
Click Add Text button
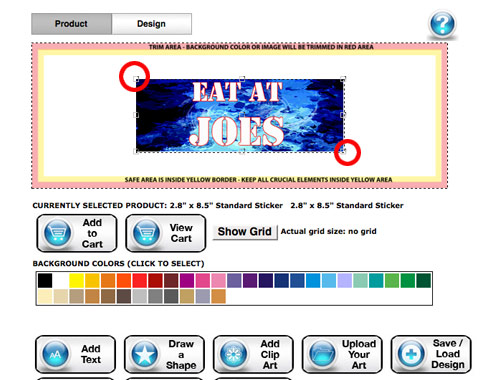(x=75, y=354)
